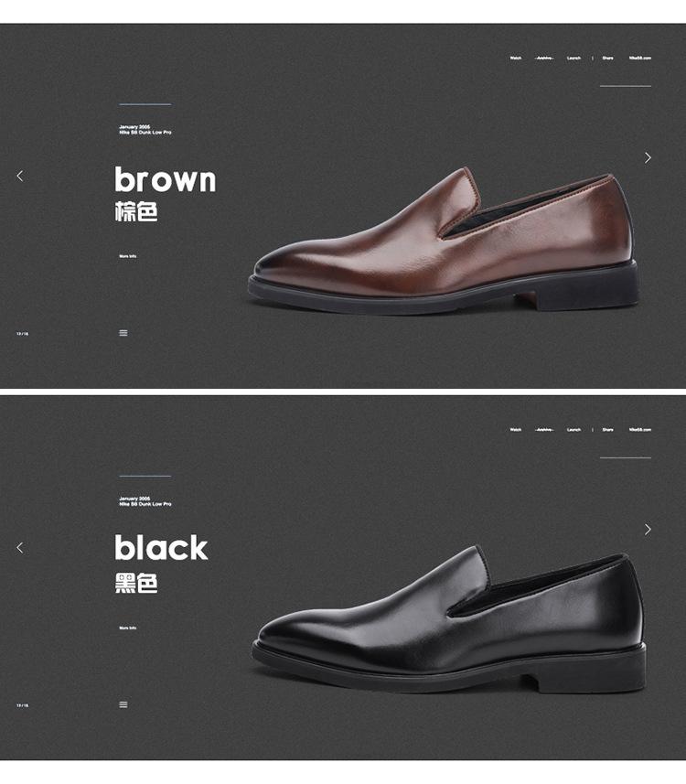686x784 pixels.
Task: Click next arrow on brown shoe slide
Action: pos(648,158)
